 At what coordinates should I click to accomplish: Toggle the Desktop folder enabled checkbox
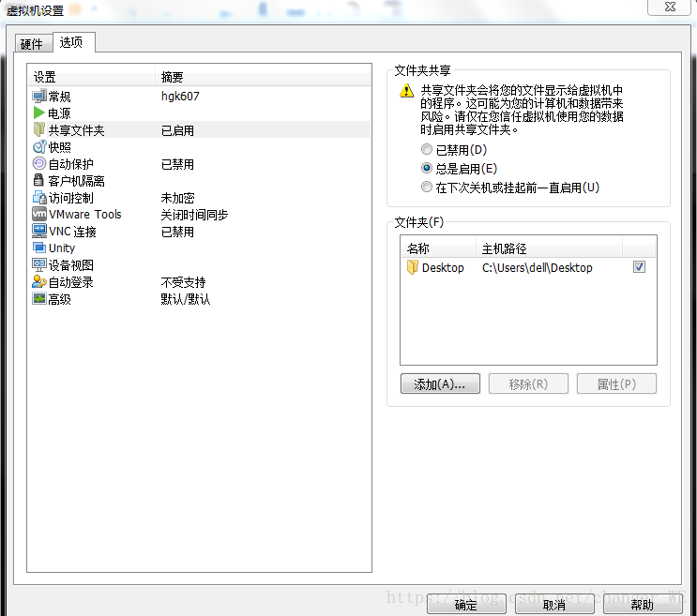point(639,267)
